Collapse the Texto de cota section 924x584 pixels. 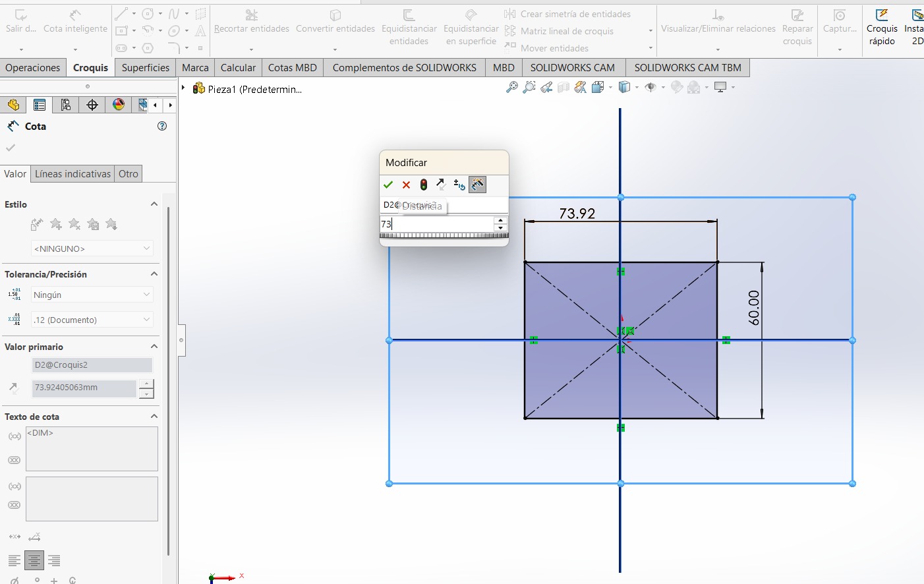[x=154, y=417]
